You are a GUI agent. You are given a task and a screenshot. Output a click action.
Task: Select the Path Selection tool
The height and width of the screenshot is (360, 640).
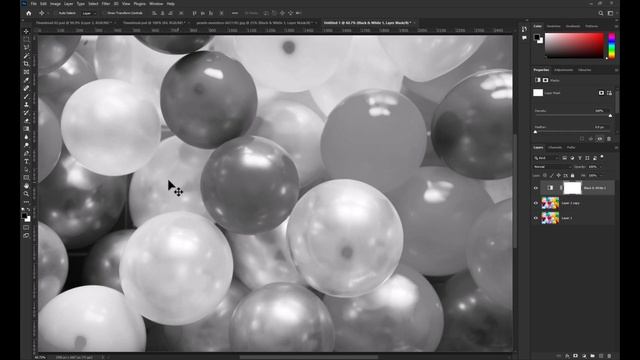tap(27, 170)
